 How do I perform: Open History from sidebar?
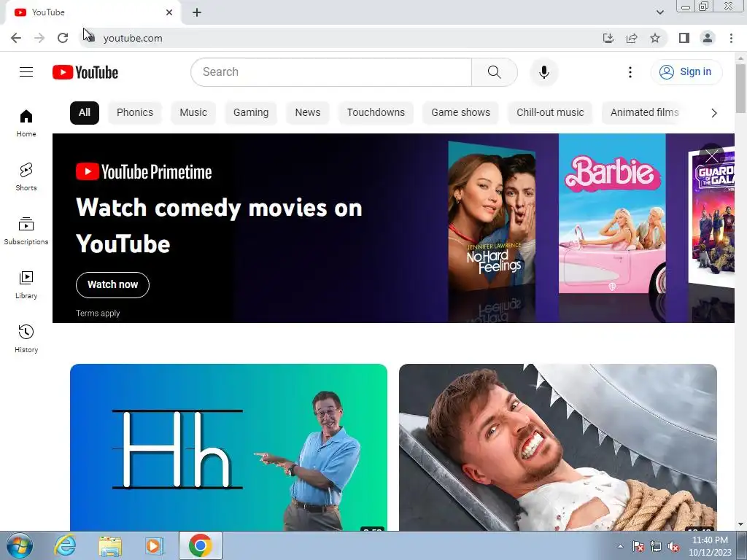(26, 338)
